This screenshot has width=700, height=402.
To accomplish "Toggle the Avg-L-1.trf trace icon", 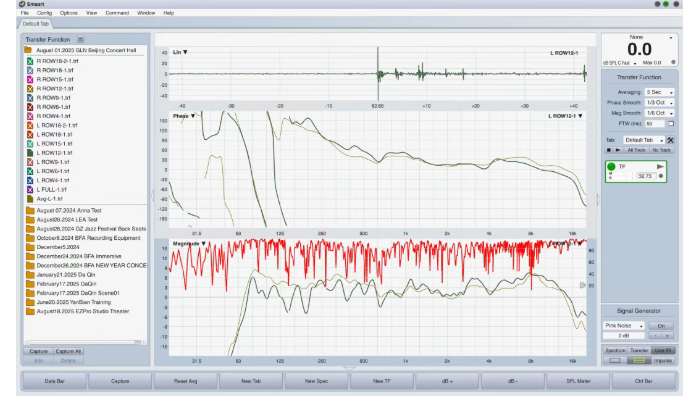I will (x=30, y=198).
